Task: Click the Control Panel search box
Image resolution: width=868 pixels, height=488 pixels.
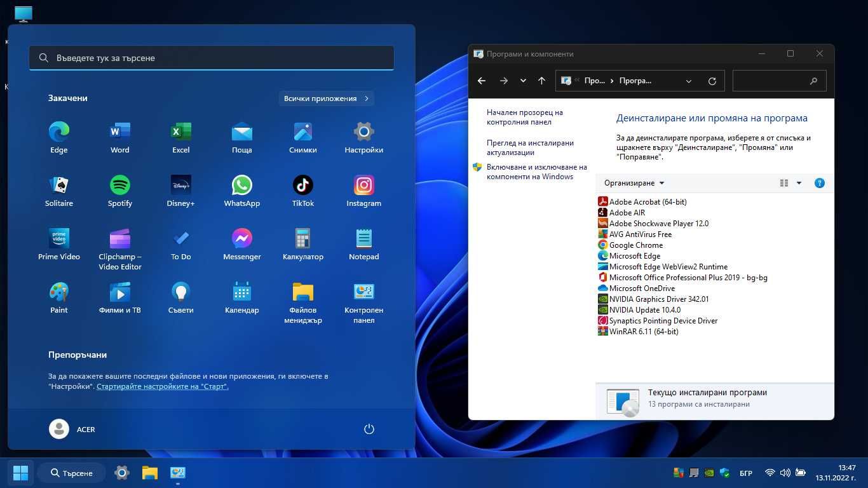Action: 779,81
